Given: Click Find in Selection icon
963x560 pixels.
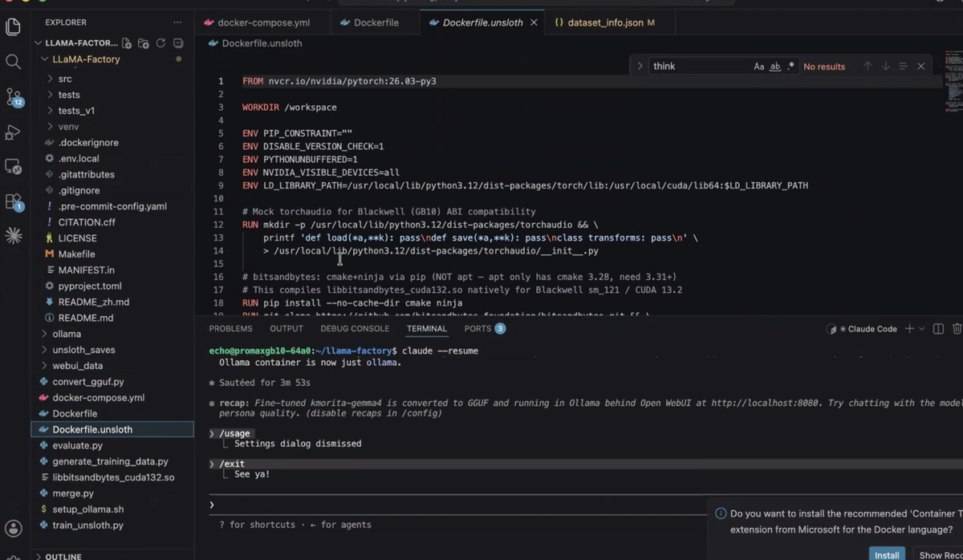Looking at the screenshot, I should coord(904,67).
